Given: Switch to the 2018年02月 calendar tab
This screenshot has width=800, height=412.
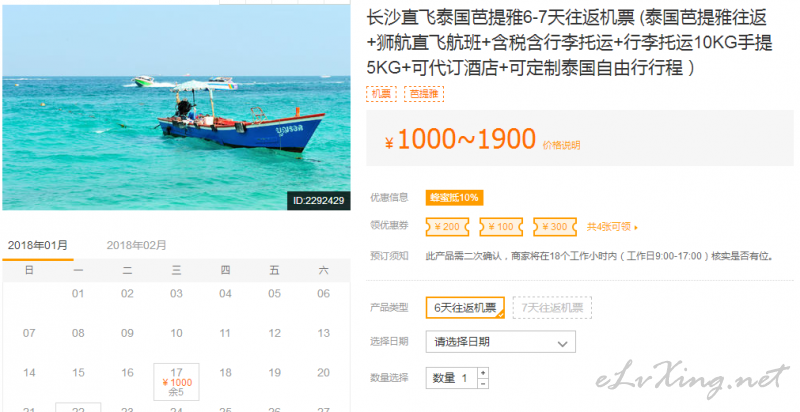Looking at the screenshot, I should click(136, 245).
